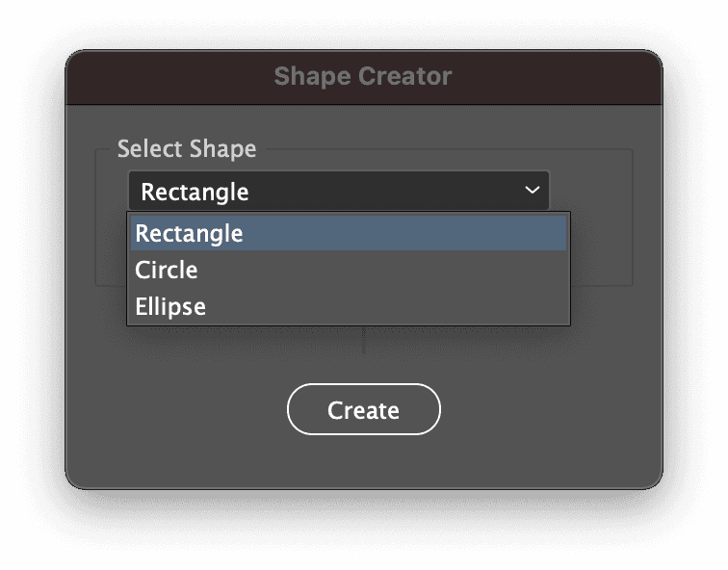Close the open list via chevron

(533, 190)
